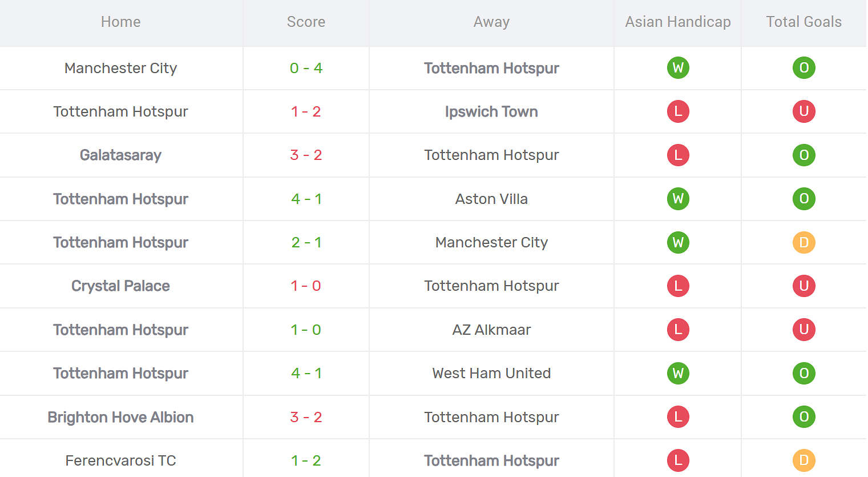Toggle the L badge on Brighton Hove Albion row
The width and height of the screenshot is (868, 477).
click(x=678, y=417)
